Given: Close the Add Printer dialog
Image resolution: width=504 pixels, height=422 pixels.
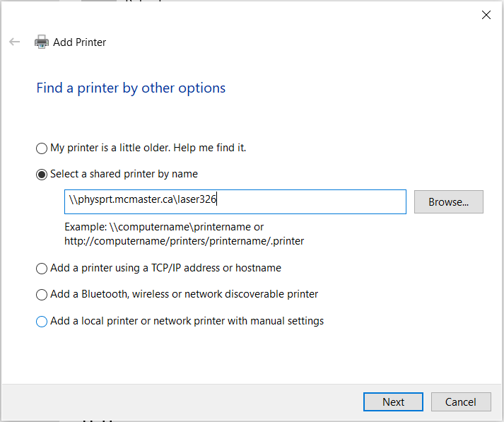Looking at the screenshot, I should pyautogui.click(x=486, y=15).
